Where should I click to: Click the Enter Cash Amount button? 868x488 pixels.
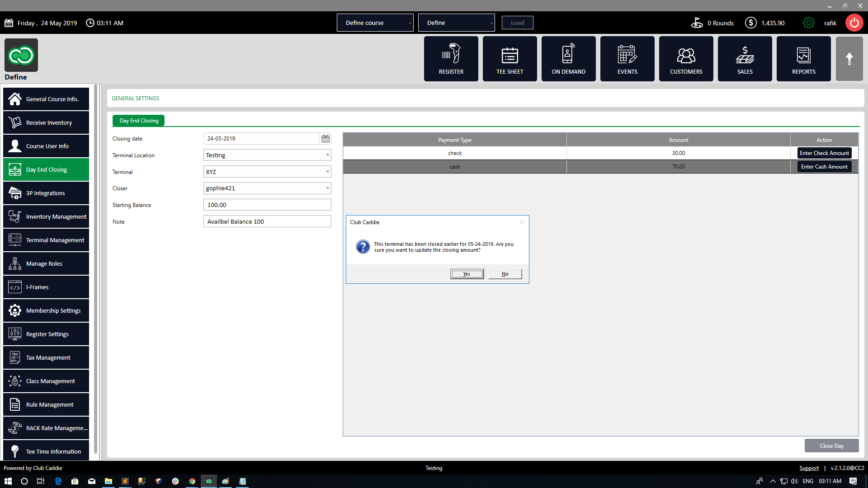pos(824,167)
